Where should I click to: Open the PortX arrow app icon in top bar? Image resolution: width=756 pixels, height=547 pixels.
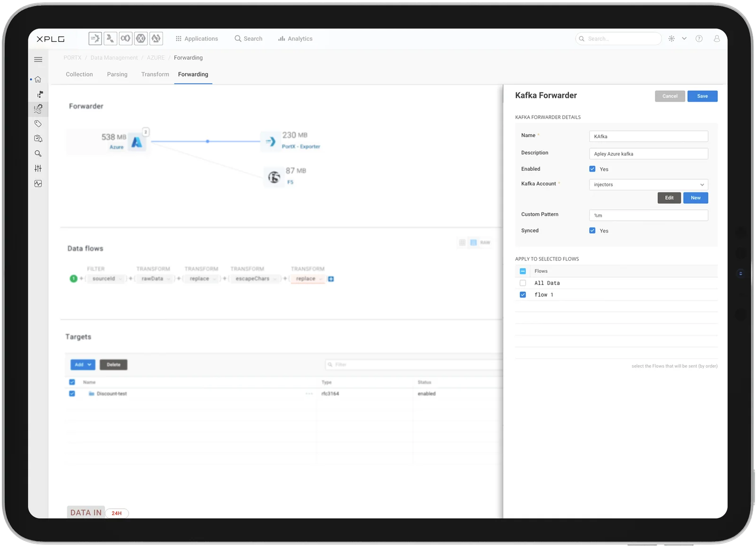tap(95, 38)
